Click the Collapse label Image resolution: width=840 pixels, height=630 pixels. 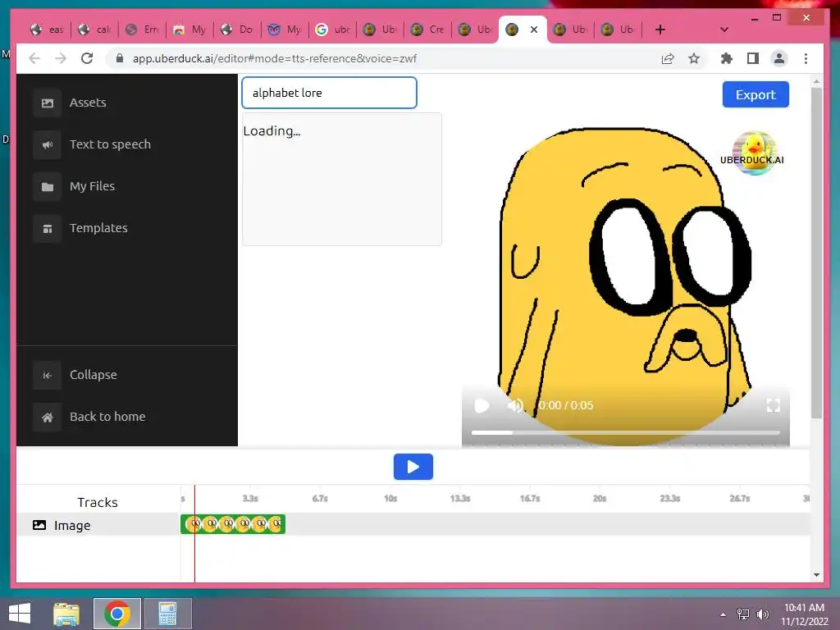click(x=94, y=375)
